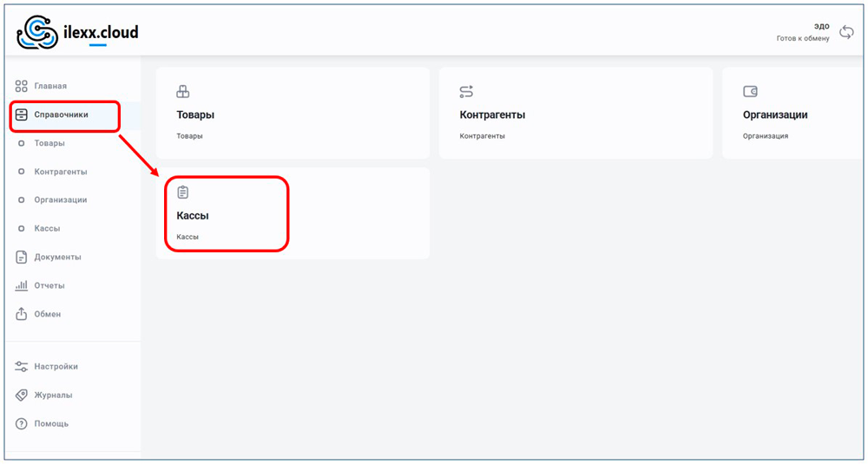Click the Документы file icon in sidebar
Screen dimensions: 868x464
click(22, 258)
